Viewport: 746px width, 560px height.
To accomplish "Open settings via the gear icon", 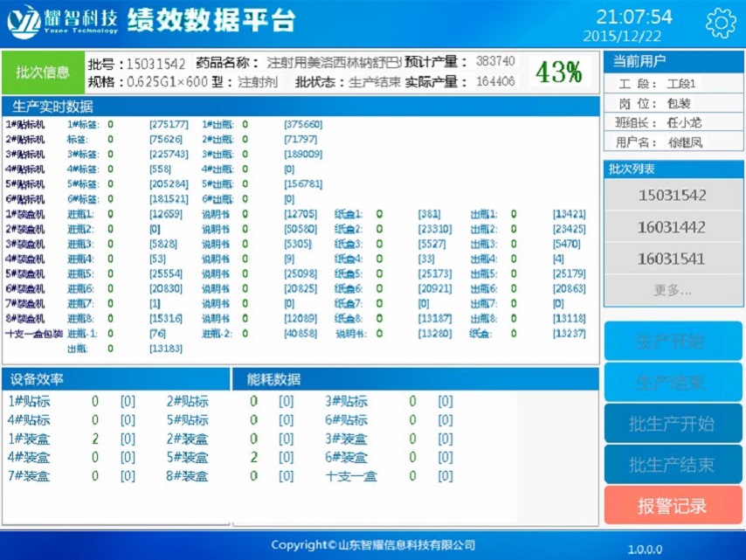I will 721,23.
